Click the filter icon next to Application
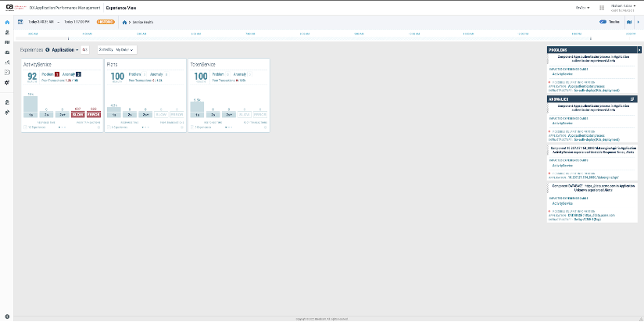The width and height of the screenshot is (644, 322). pos(85,49)
